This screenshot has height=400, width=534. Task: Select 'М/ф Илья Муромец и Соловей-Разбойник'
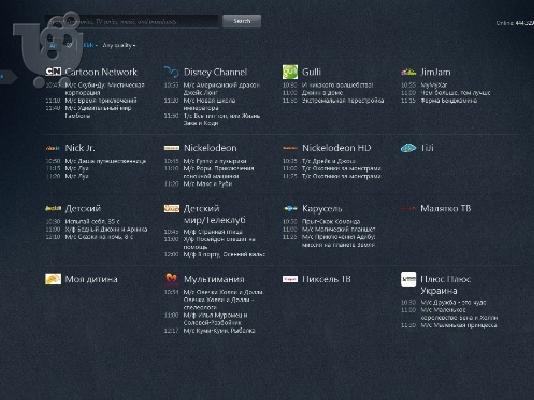(216, 319)
